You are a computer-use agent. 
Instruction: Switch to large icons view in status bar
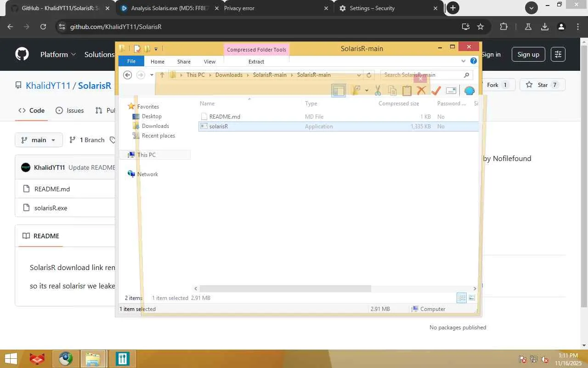[x=472, y=298]
